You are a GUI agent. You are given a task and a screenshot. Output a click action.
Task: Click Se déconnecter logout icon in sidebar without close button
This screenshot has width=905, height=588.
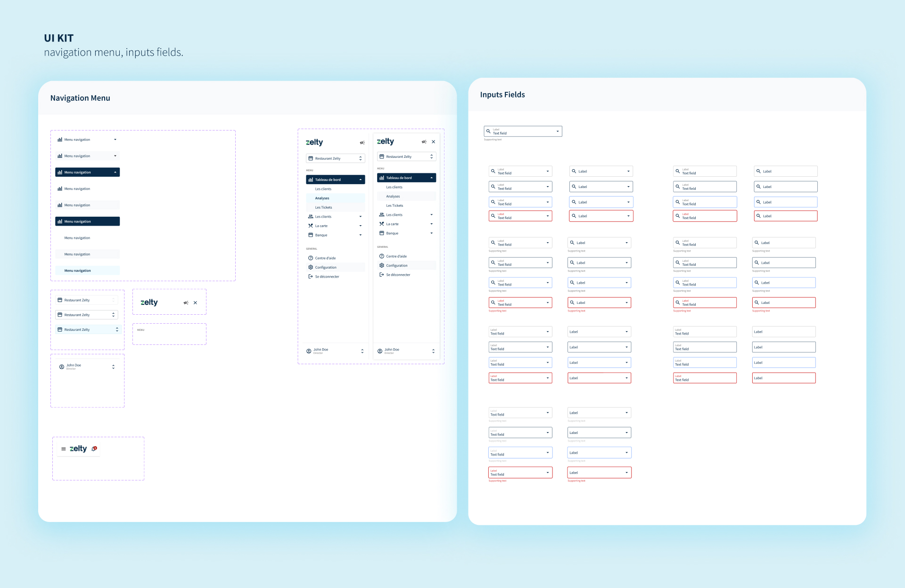tap(311, 277)
